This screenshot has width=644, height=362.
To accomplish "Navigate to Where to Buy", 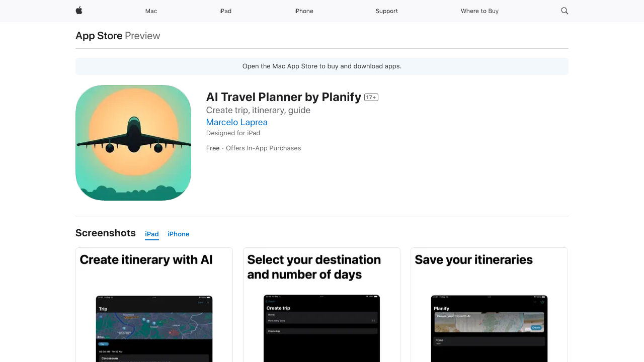I will click(x=479, y=11).
